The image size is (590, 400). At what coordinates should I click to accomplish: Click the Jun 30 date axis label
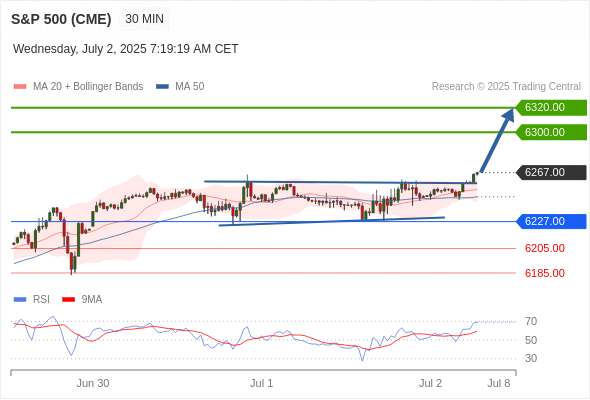(x=93, y=383)
